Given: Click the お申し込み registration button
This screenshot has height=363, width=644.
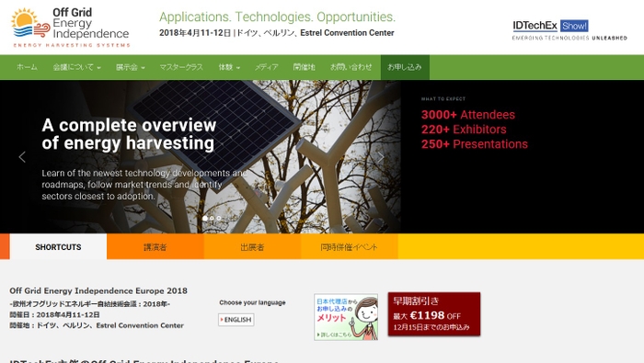Looking at the screenshot, I should tap(405, 67).
